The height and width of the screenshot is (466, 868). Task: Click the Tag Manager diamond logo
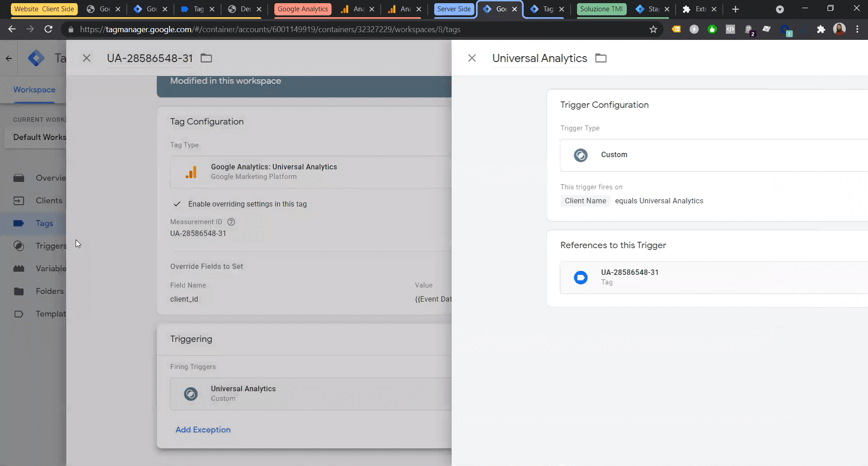point(36,58)
